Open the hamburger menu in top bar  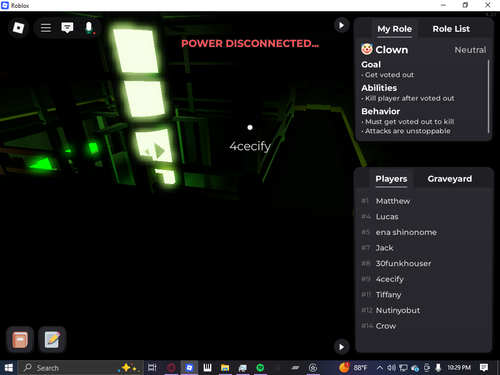(46, 28)
